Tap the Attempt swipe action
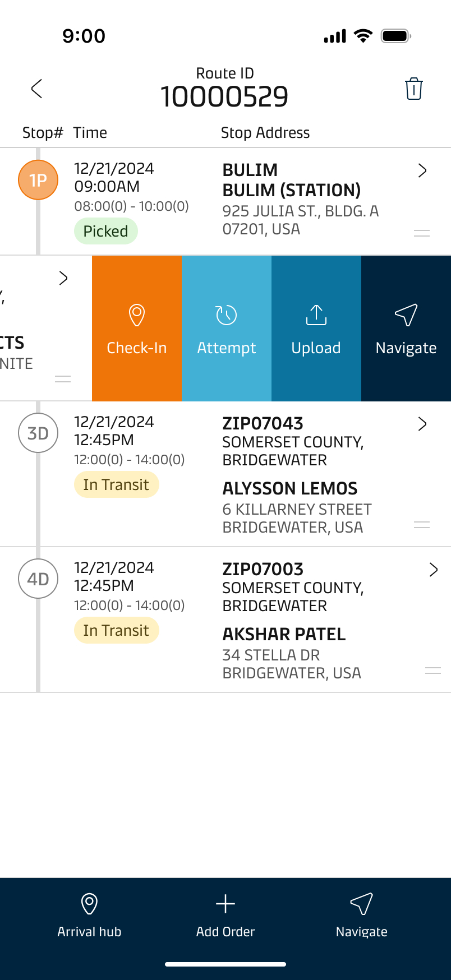Screen dimensions: 451x980 tap(227, 329)
